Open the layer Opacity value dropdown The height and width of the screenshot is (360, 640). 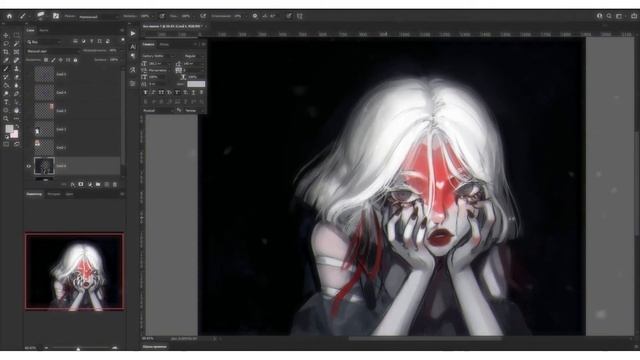113,51
